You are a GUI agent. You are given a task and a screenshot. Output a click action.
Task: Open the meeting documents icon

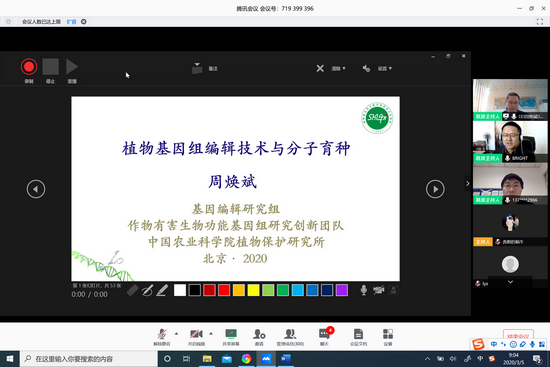(x=358, y=337)
